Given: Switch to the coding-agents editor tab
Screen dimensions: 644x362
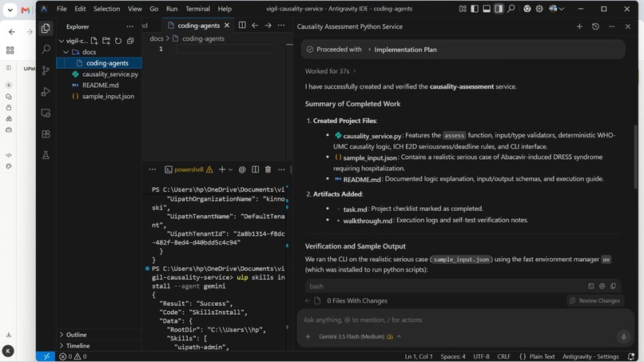Looking at the screenshot, I should point(199,26).
